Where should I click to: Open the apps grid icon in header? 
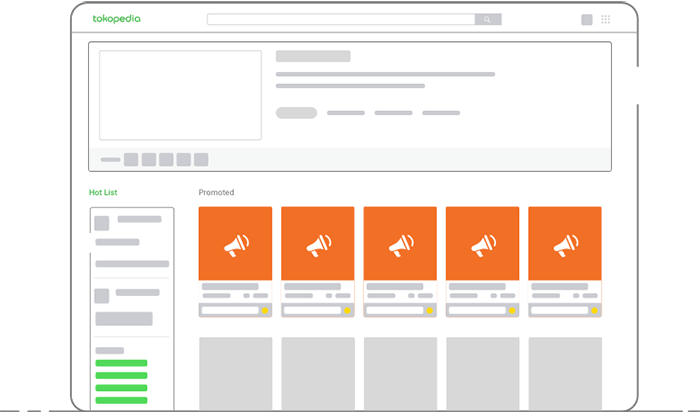(606, 19)
